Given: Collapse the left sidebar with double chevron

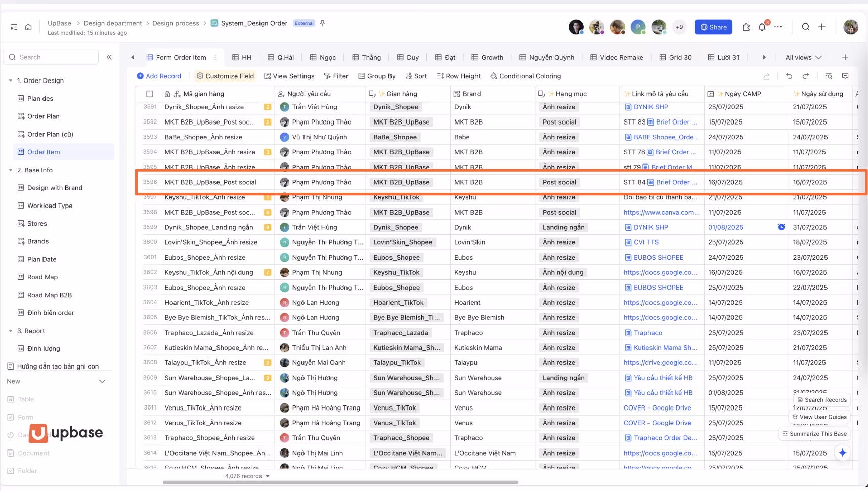Looking at the screenshot, I should coord(109,57).
